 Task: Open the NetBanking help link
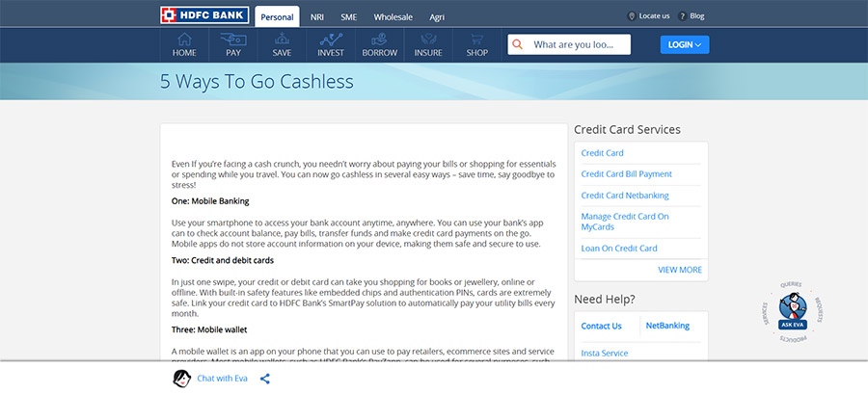pyautogui.click(x=667, y=326)
